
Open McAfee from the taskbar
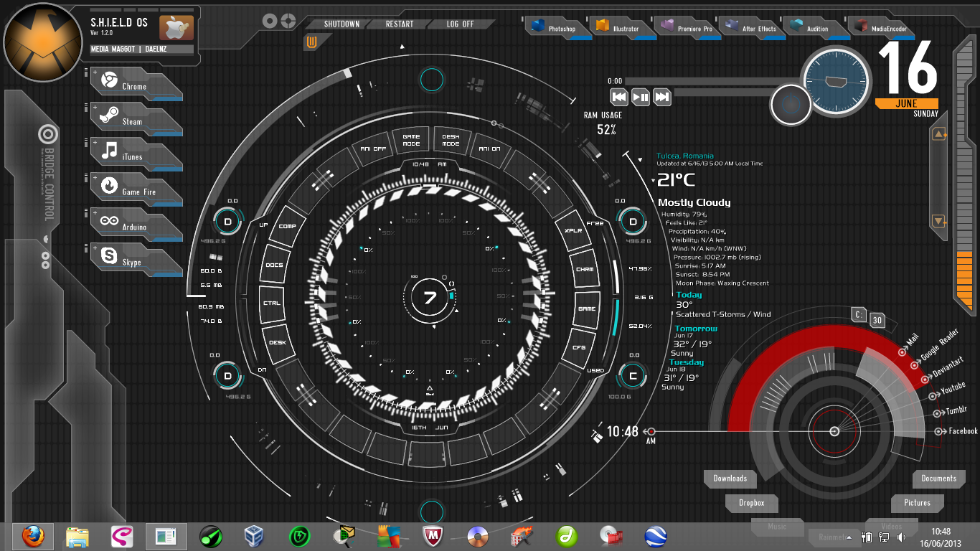[x=432, y=536]
